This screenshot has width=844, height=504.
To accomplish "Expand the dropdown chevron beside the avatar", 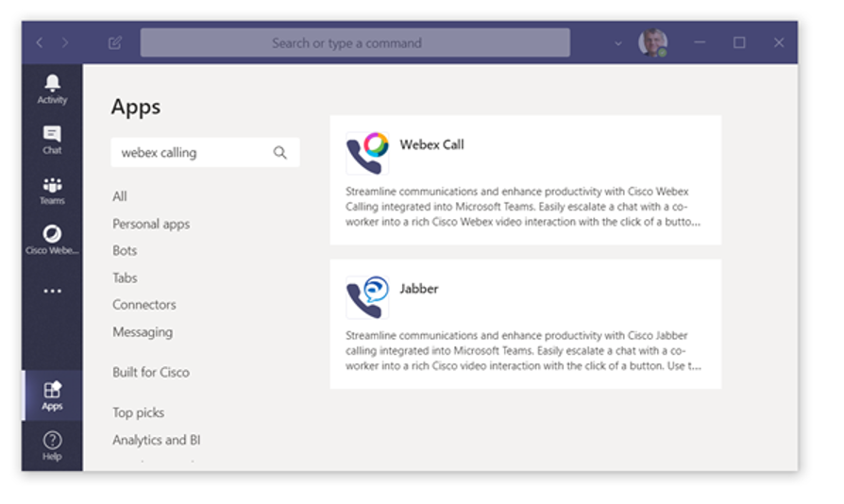I will tap(618, 43).
